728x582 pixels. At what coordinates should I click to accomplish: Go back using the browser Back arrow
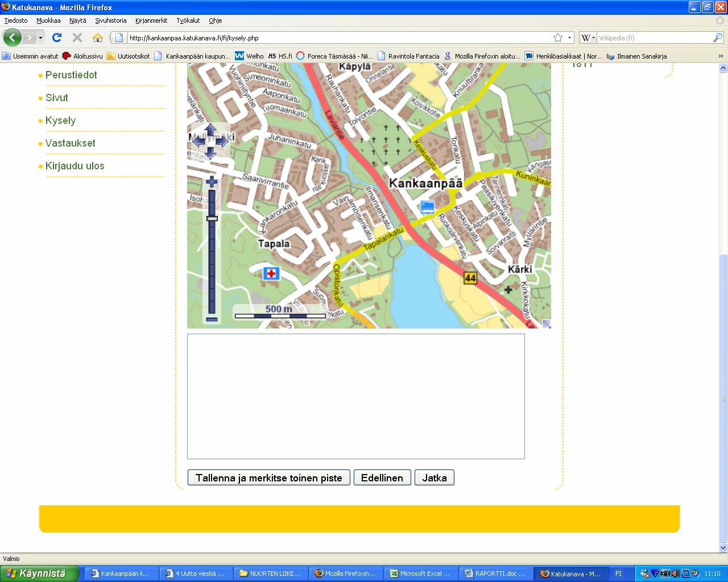click(13, 38)
